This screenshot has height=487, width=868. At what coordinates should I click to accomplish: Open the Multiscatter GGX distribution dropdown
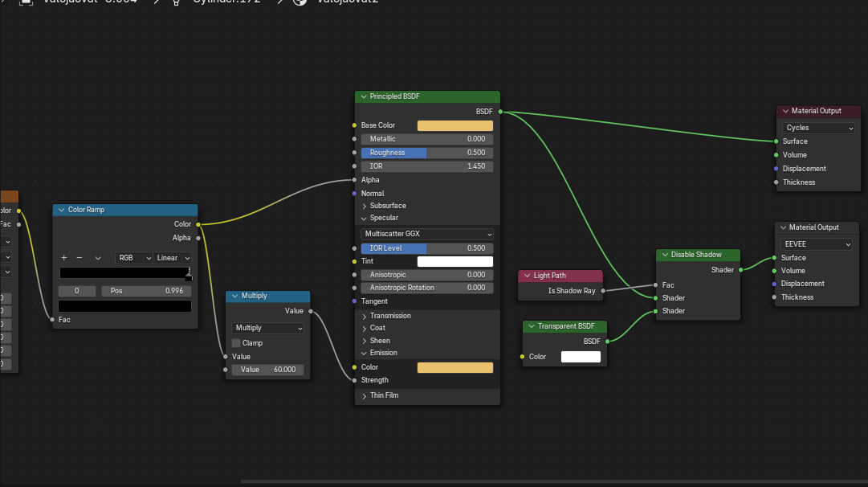pos(427,234)
